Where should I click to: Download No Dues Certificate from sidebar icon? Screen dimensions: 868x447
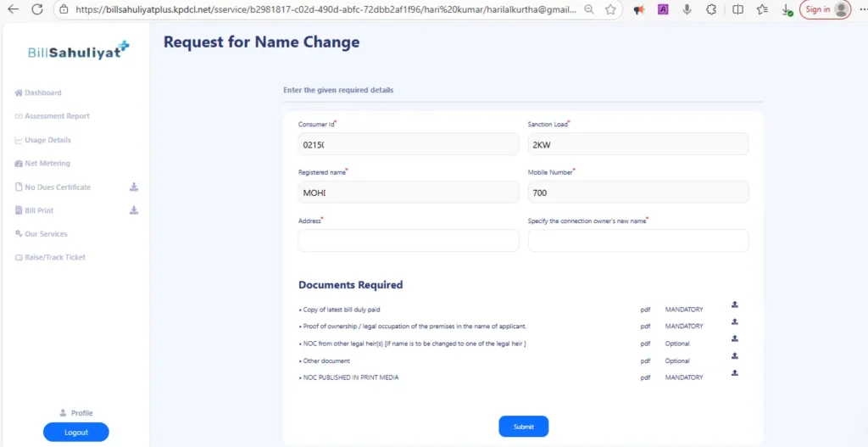click(133, 187)
